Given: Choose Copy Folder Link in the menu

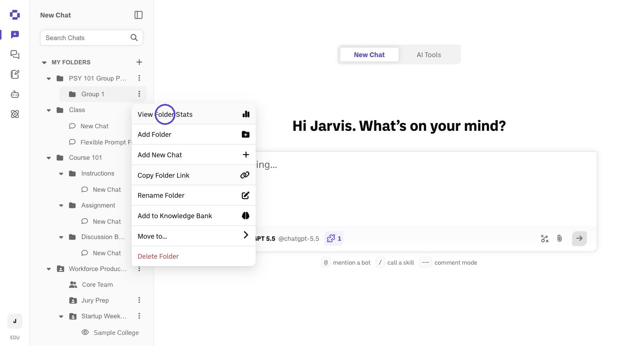Looking at the screenshot, I should pyautogui.click(x=193, y=175).
